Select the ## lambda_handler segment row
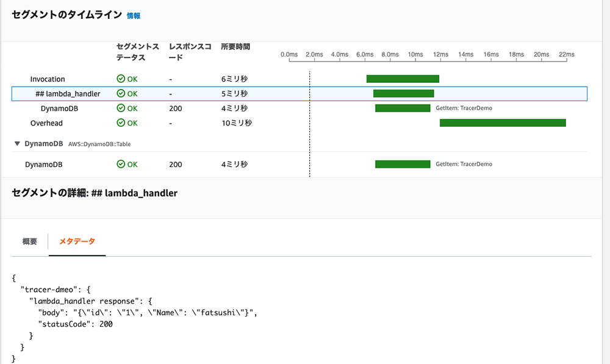This screenshot has height=364, width=610. (x=300, y=94)
